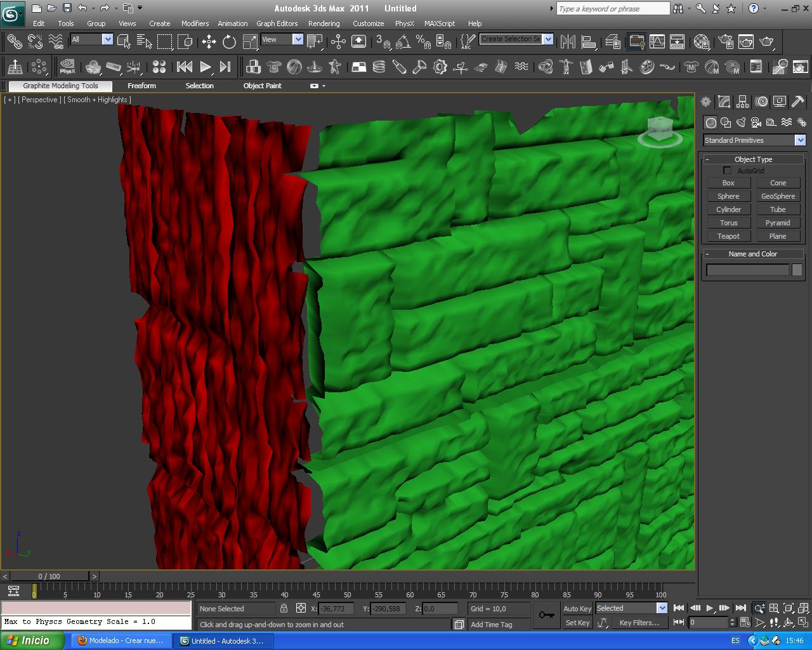Select the Select and Link tool
Image resolution: width=812 pixels, height=650 pixels.
[x=14, y=42]
